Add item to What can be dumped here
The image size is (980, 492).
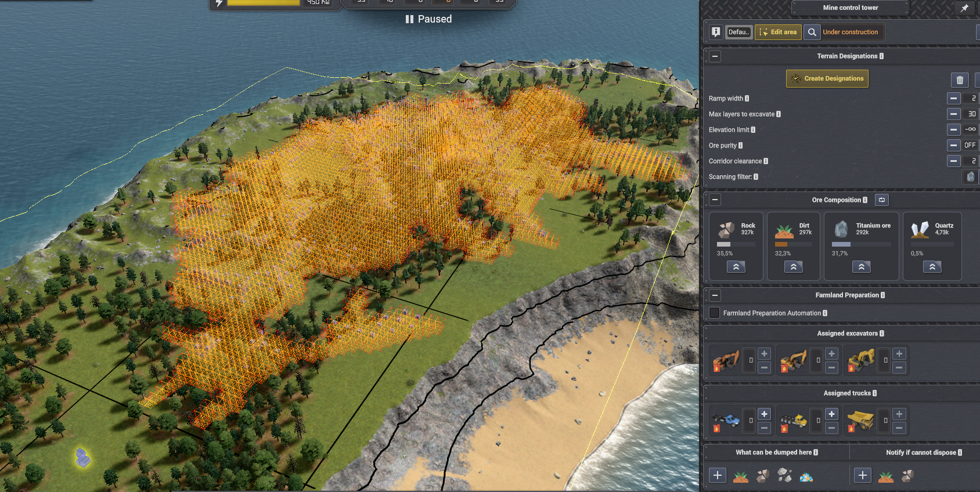[718, 476]
